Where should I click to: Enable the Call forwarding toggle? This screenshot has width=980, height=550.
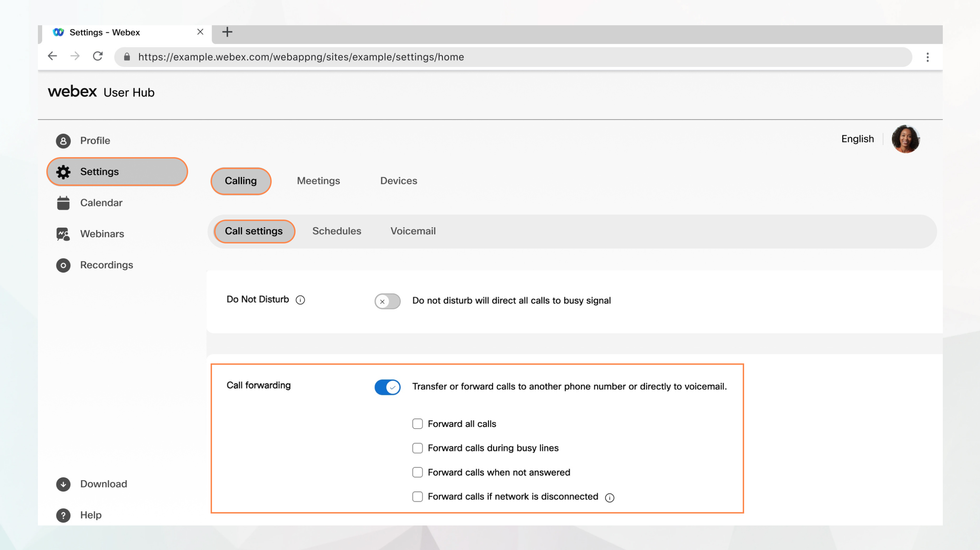[x=388, y=386]
